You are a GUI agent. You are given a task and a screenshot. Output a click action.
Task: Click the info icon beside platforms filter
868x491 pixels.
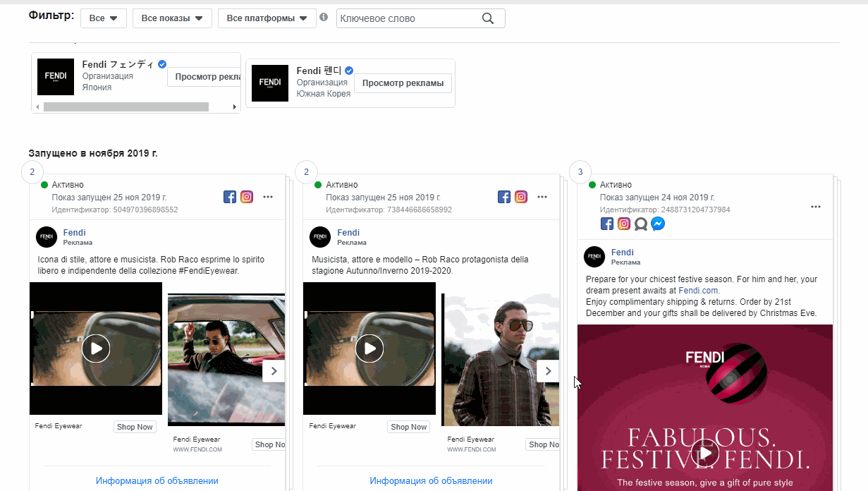324,18
